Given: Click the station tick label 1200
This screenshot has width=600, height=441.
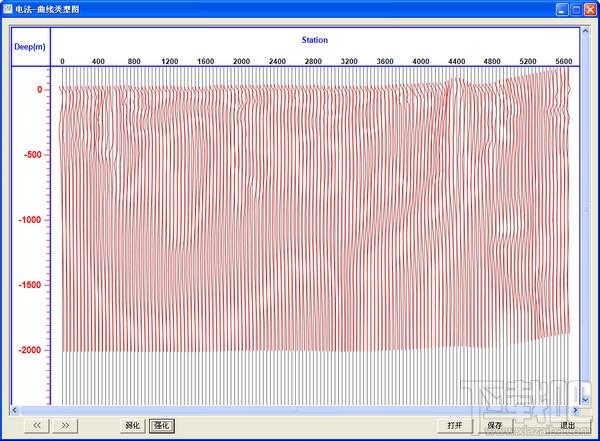Looking at the screenshot, I should 170,61.
